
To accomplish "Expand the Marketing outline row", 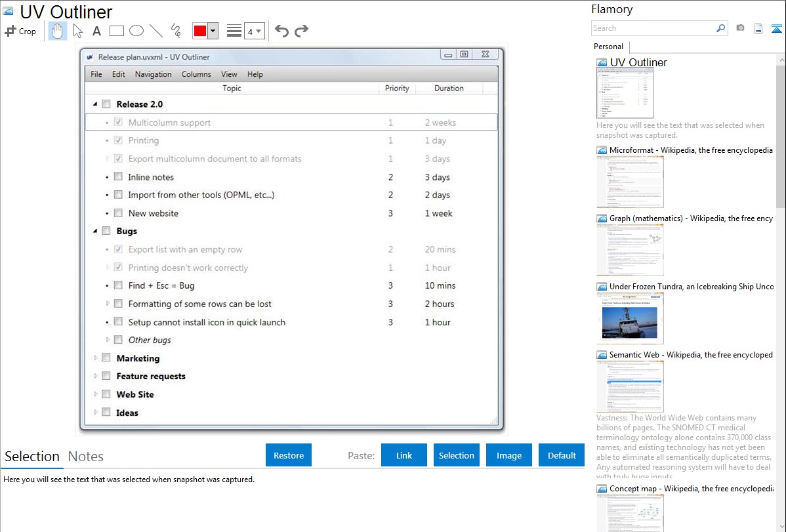I will 96,358.
